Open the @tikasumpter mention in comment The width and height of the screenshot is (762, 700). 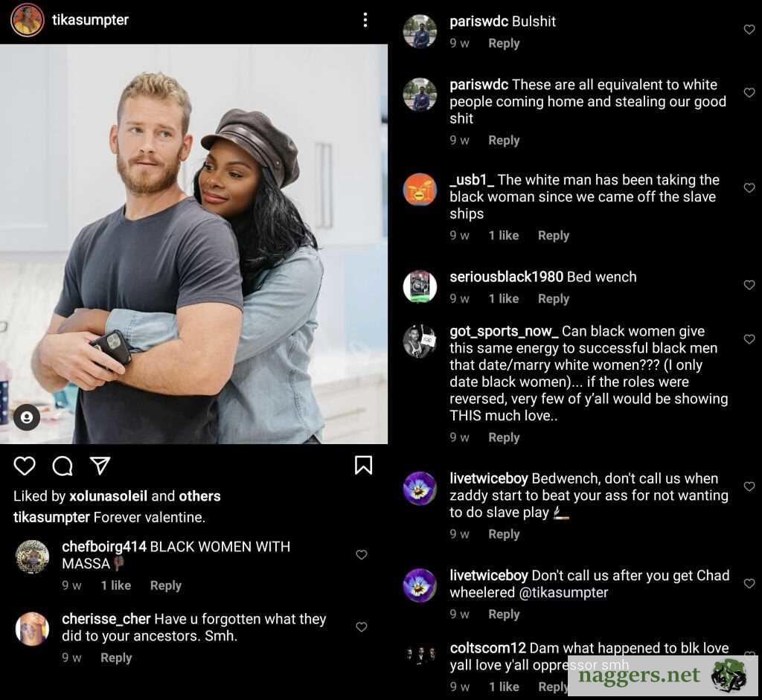564,593
